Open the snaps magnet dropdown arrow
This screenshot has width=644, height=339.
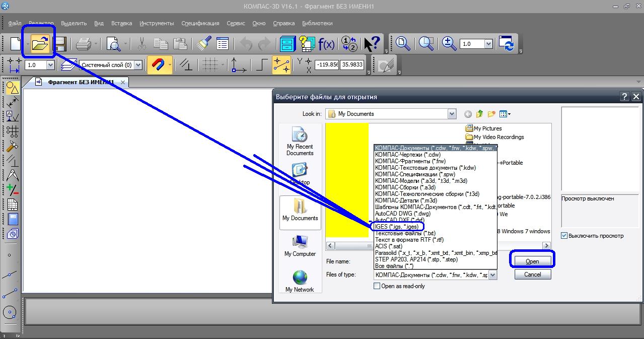(170, 65)
